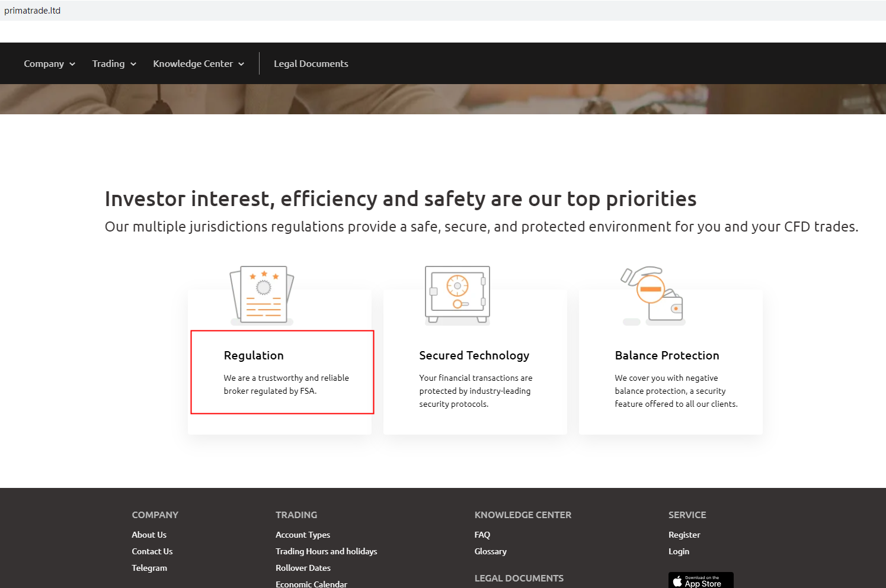The height and width of the screenshot is (588, 886).
Task: Open the Rollover Dates footer link
Action: coord(303,568)
